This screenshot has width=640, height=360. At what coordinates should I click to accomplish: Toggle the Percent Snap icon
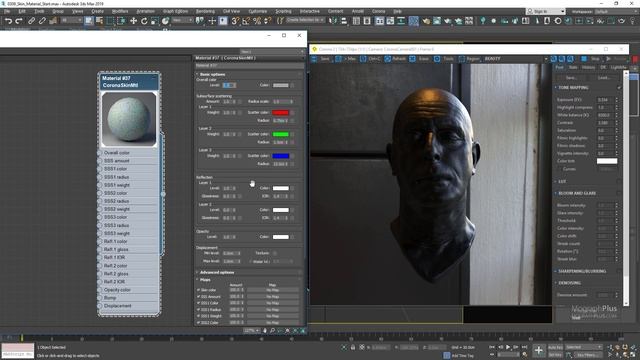click(257, 21)
